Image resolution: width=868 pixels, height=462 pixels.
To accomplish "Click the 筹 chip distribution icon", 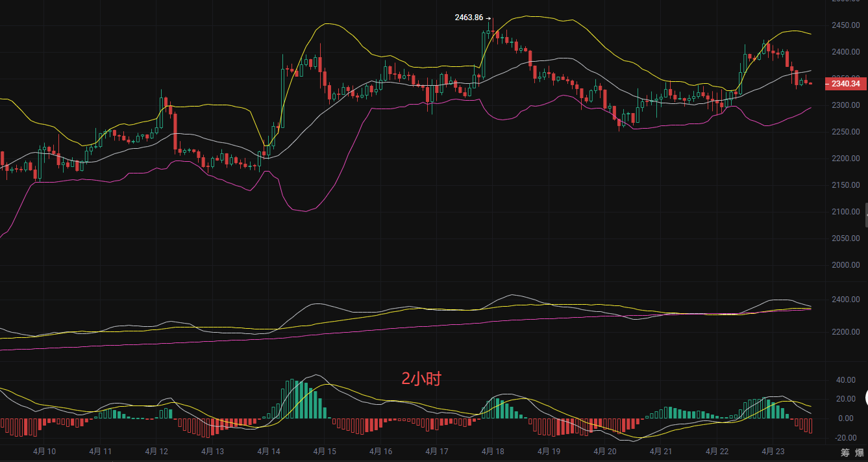I will (x=845, y=452).
